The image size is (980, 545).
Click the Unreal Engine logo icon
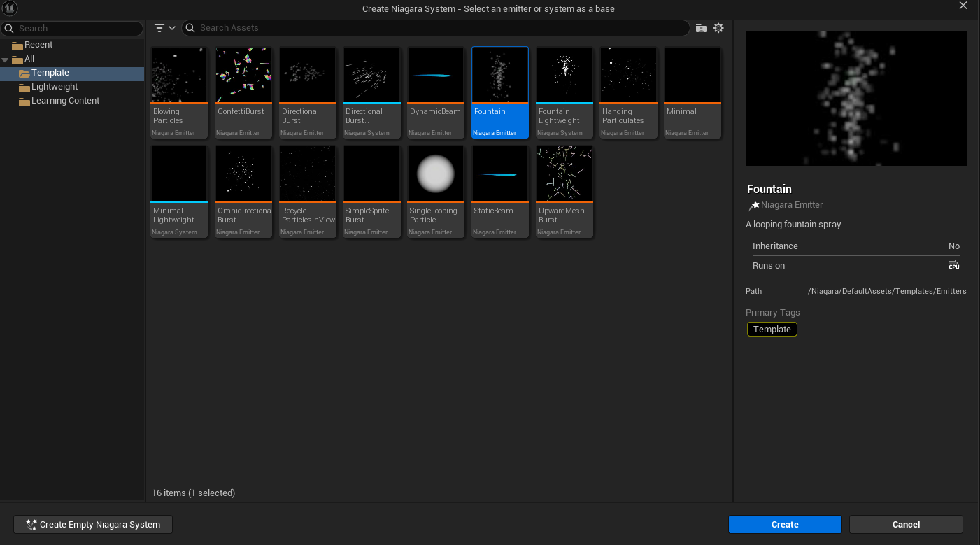coord(10,8)
